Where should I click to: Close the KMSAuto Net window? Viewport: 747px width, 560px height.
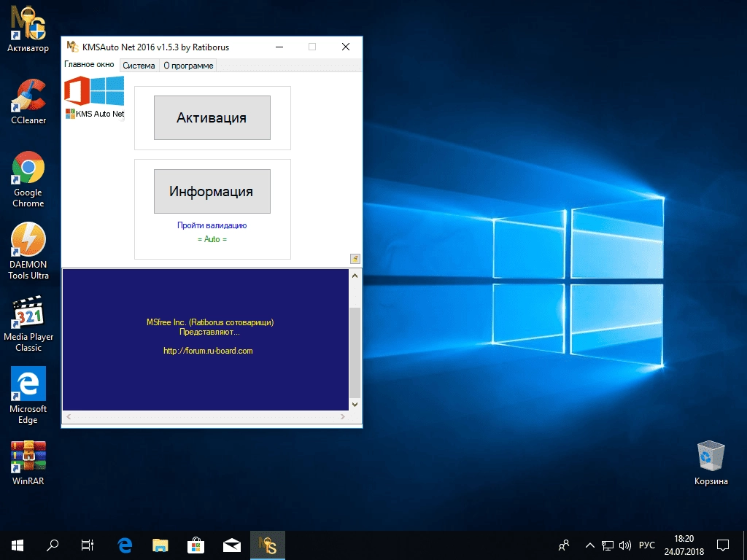pos(346,47)
